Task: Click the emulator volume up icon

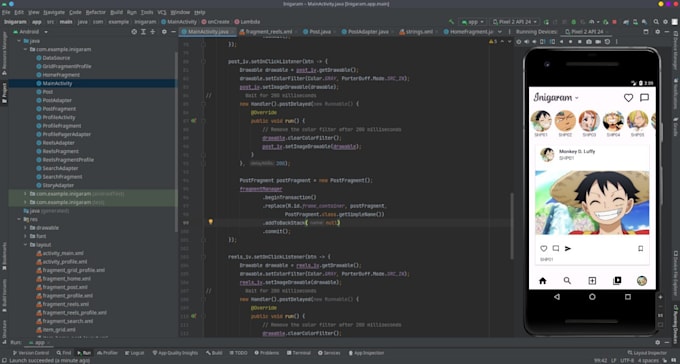Action: [527, 42]
